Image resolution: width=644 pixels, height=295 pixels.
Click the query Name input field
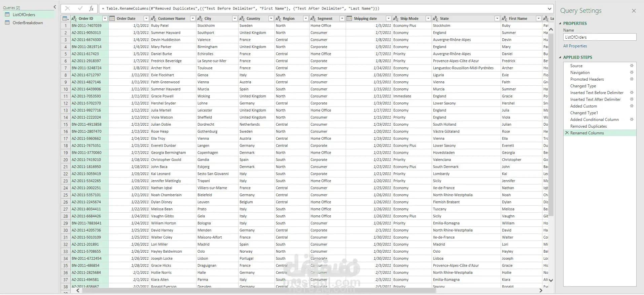pyautogui.click(x=600, y=37)
